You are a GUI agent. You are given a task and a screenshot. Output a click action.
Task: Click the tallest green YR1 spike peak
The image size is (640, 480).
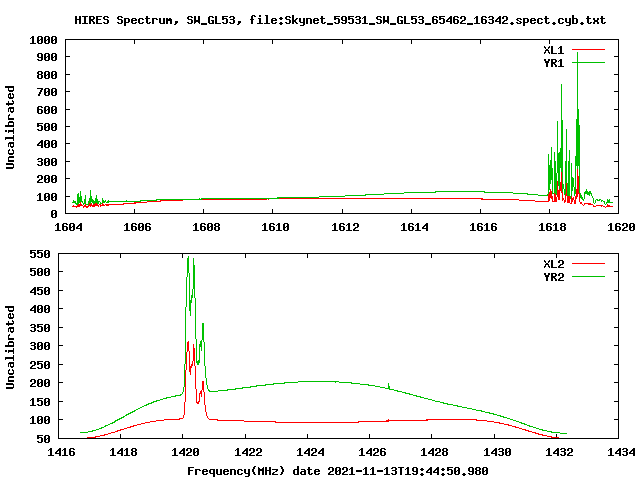click(x=577, y=54)
